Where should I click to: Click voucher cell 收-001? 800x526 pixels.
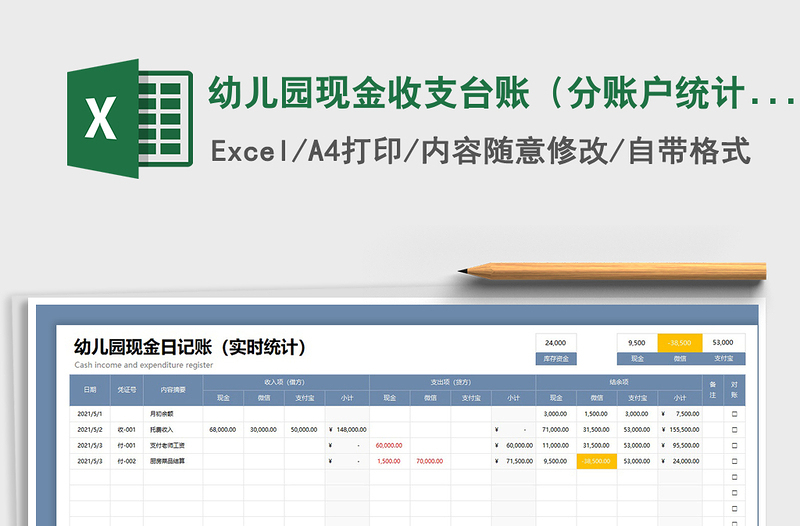click(127, 430)
